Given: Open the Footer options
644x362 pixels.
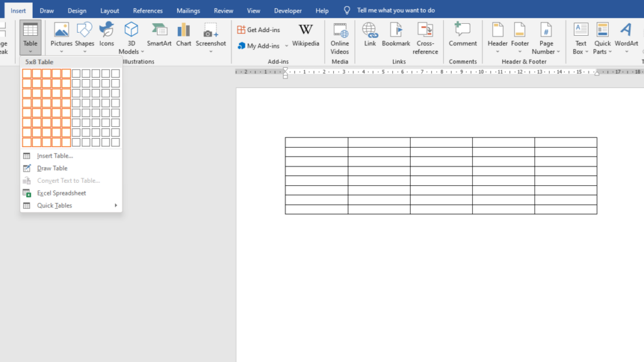Looking at the screenshot, I should point(519,38).
